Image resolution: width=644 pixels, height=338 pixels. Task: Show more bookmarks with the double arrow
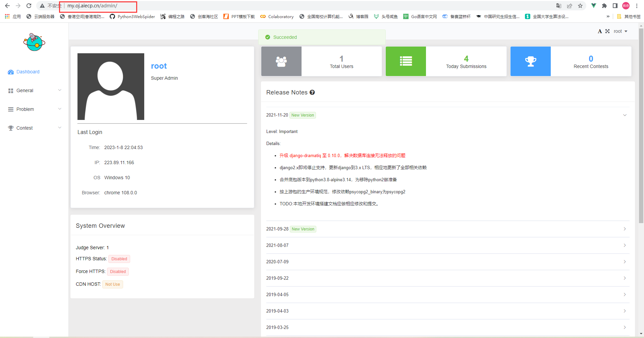coord(608,16)
